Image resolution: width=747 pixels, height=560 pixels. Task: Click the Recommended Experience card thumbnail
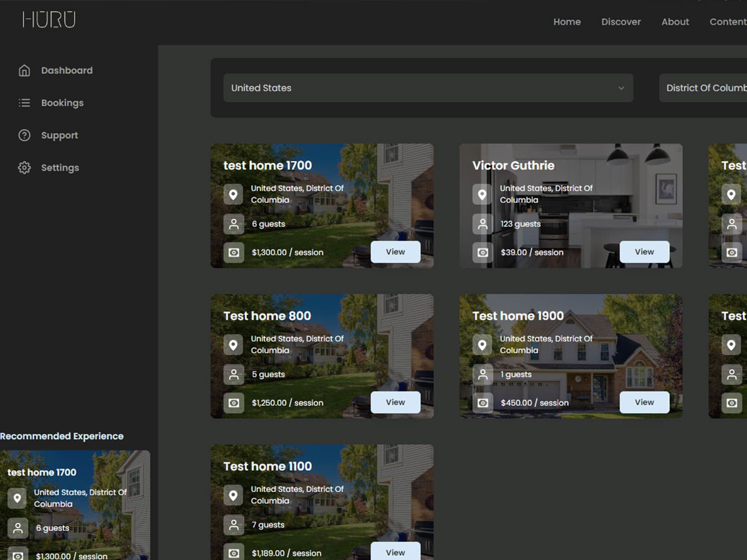75,505
